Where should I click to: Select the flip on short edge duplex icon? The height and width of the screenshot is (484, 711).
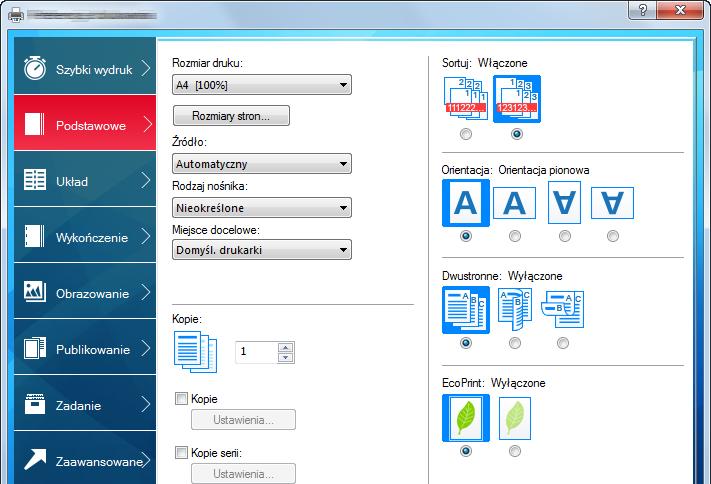563,309
